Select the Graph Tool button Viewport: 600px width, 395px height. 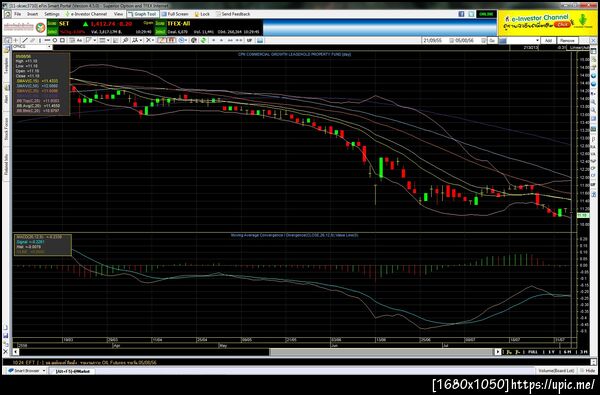[x=142, y=14]
